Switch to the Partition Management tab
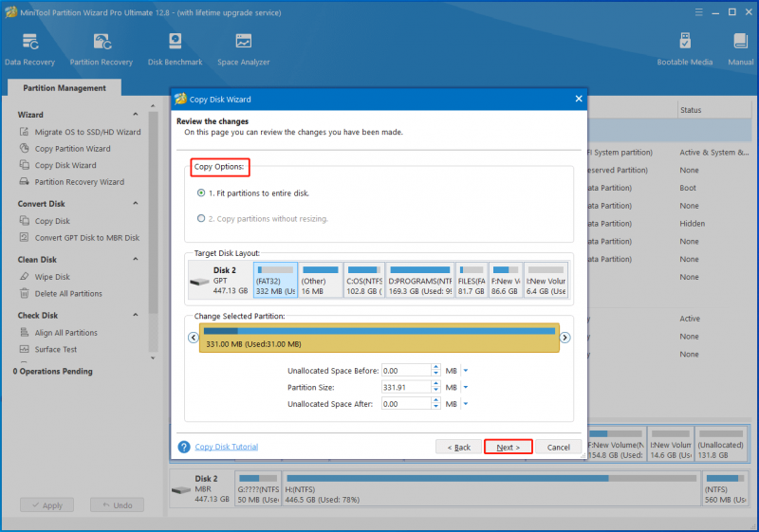The width and height of the screenshot is (759, 532). point(65,88)
